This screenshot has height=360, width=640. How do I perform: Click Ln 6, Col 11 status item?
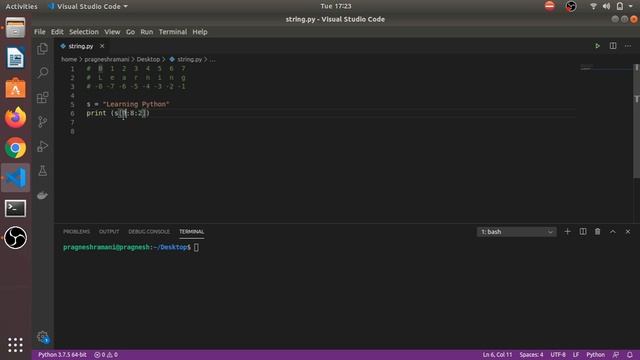click(x=497, y=355)
